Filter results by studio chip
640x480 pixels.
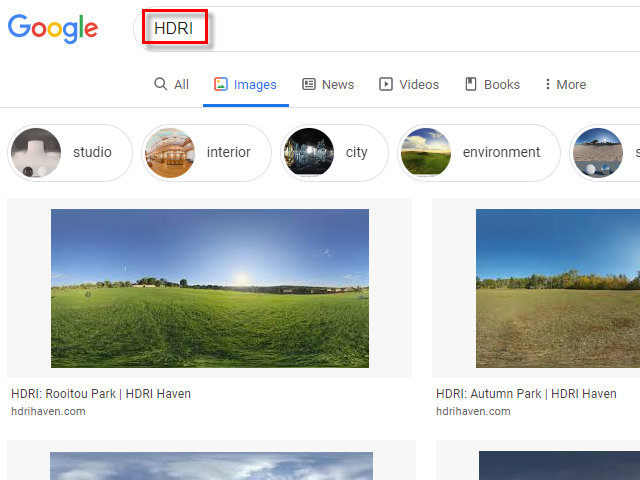pos(70,153)
